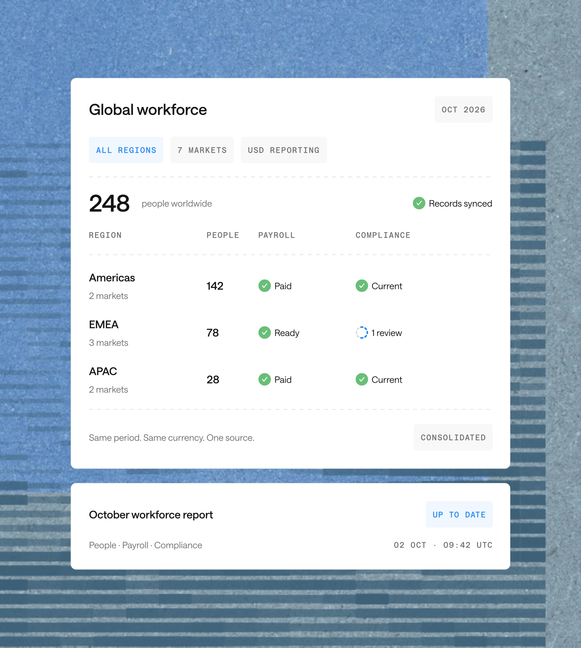
Task: Click the Paid text in APAC row
Action: click(x=283, y=379)
